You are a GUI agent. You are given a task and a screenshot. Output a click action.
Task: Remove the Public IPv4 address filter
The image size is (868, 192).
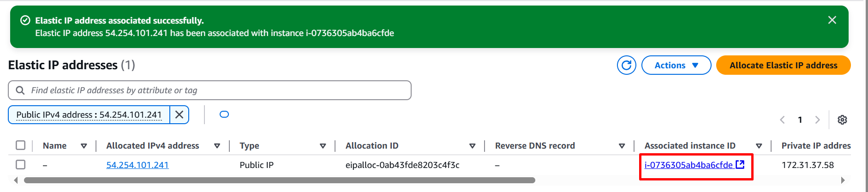[x=180, y=114]
